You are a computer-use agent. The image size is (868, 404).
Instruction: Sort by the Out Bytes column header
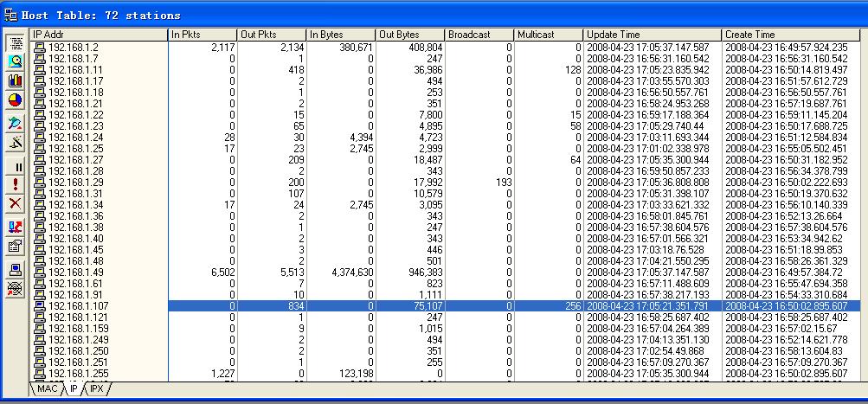(409, 35)
